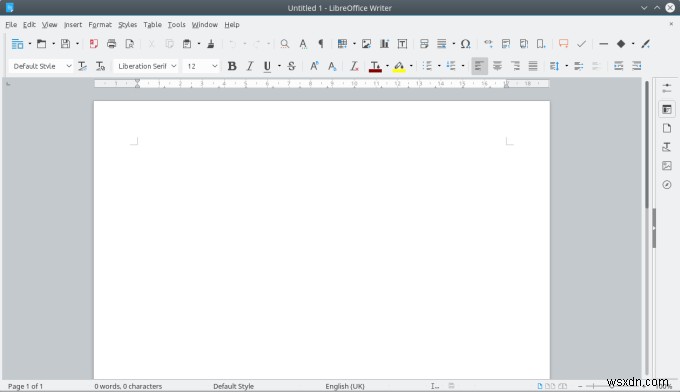Image resolution: width=680 pixels, height=392 pixels.
Task: Clear direct formatting icon
Action: tap(354, 66)
